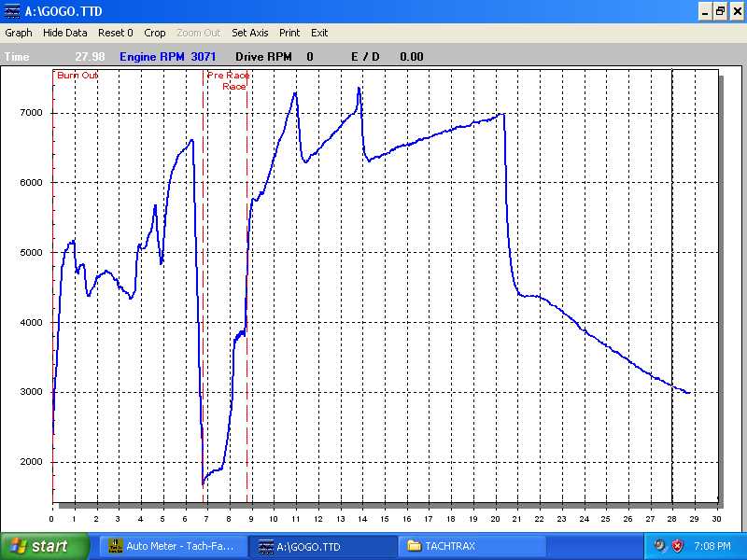Click the Burn Out marker label

(x=78, y=76)
